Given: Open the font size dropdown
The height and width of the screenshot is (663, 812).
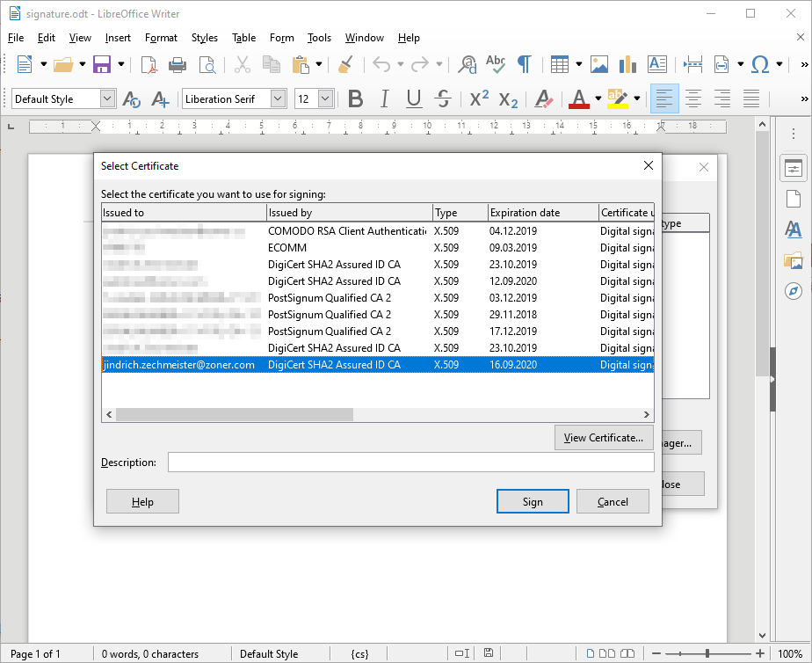Looking at the screenshot, I should coord(325,98).
